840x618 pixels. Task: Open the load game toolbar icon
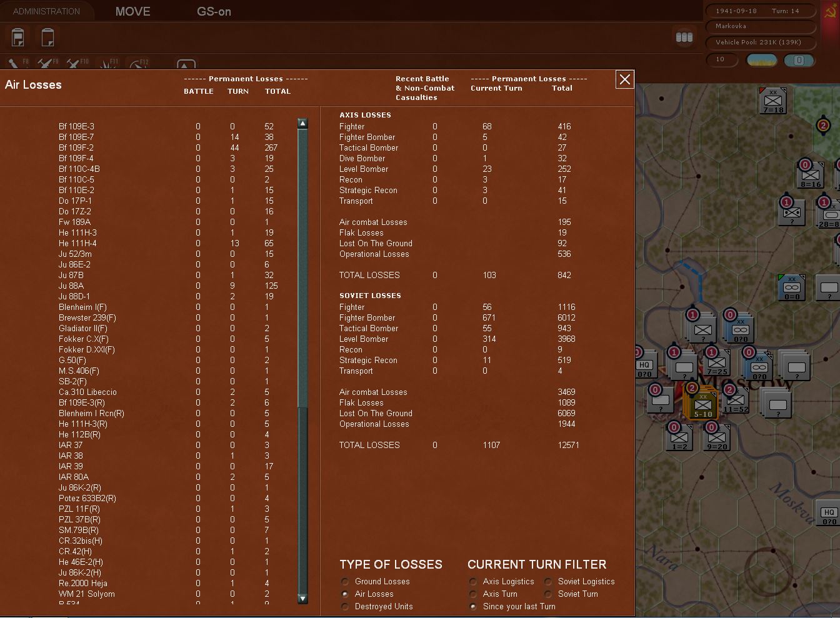(x=47, y=37)
